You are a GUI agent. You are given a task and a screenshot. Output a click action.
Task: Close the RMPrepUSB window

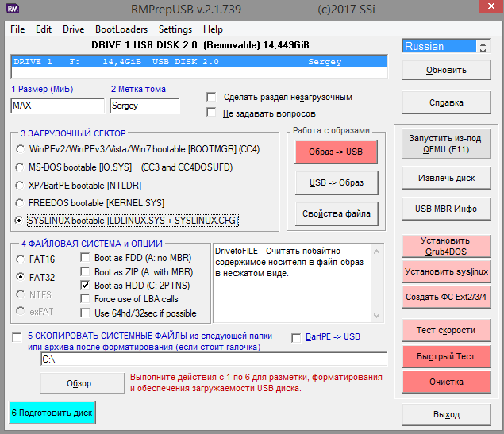pos(491,6)
